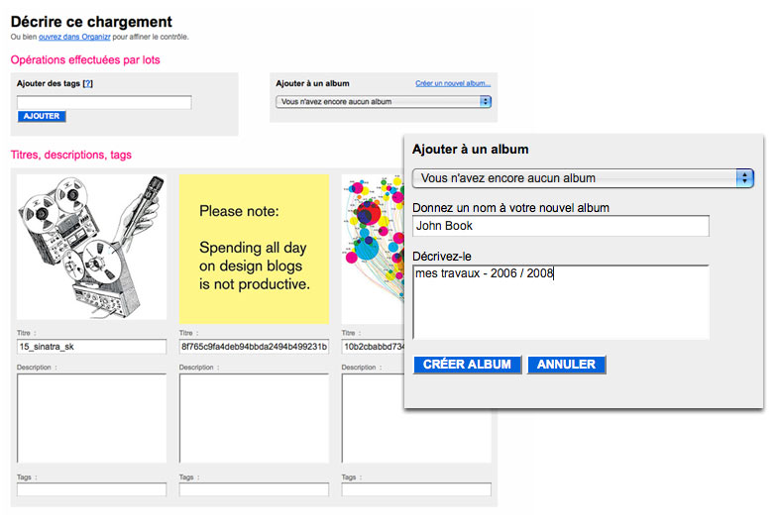Viewport: 778px width, 532px height.
Task: Edit title field '15_sinatra_sk'
Action: (x=92, y=347)
